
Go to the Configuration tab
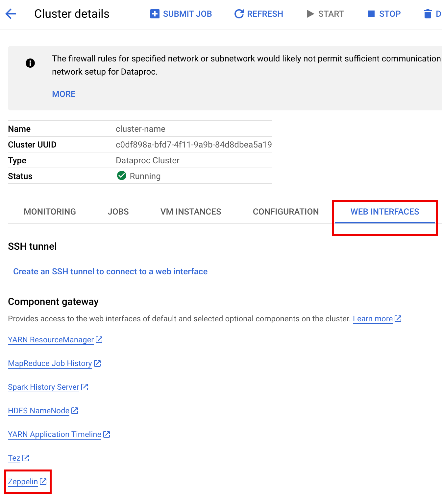point(285,212)
